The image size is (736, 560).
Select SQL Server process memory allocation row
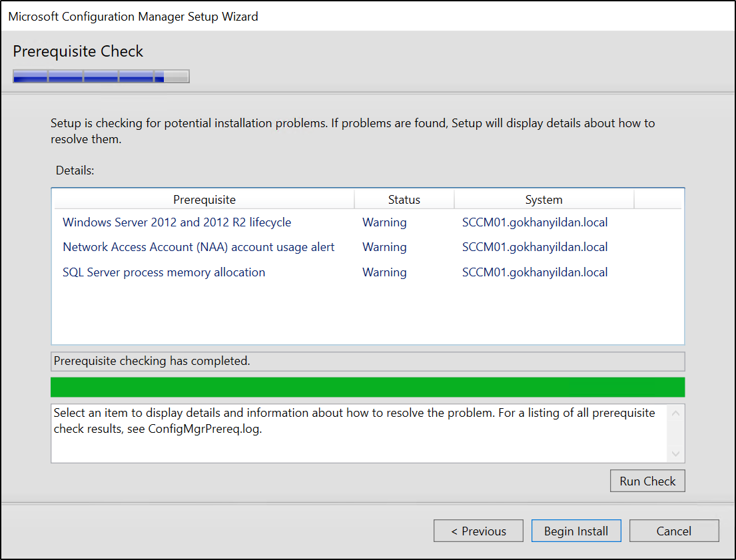(x=368, y=272)
